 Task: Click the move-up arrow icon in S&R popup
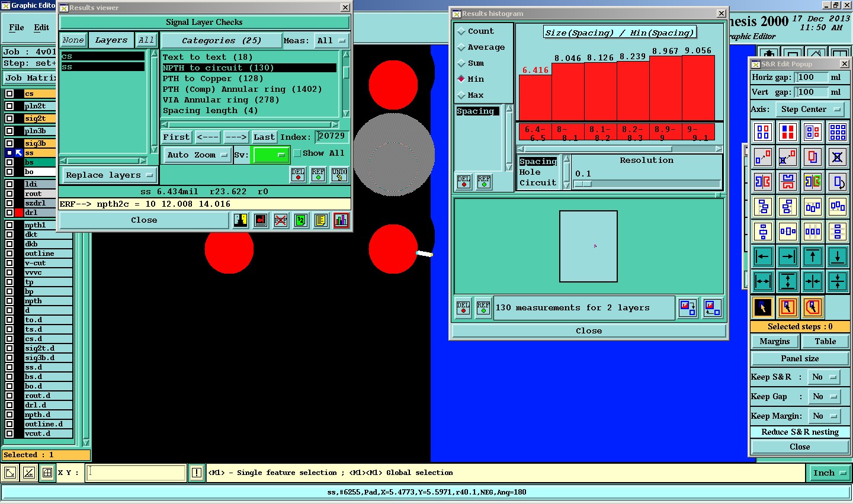[x=813, y=256]
